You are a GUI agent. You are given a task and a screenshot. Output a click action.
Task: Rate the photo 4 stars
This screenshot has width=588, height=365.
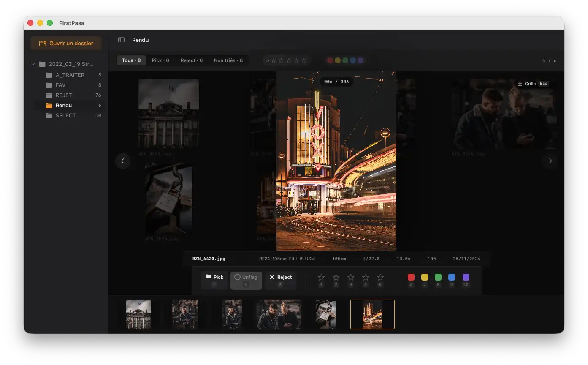point(366,277)
